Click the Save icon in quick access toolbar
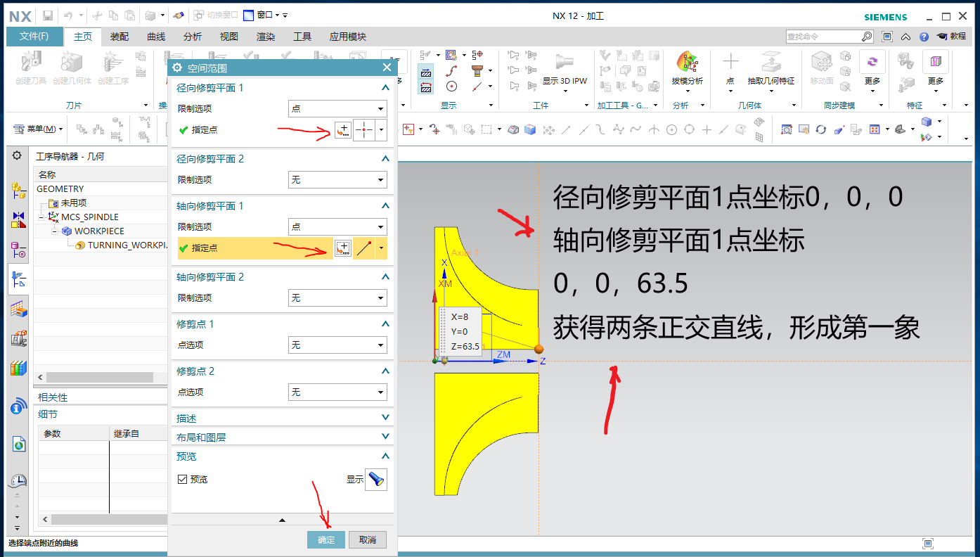Viewport: 980px width, 557px height. (x=46, y=15)
